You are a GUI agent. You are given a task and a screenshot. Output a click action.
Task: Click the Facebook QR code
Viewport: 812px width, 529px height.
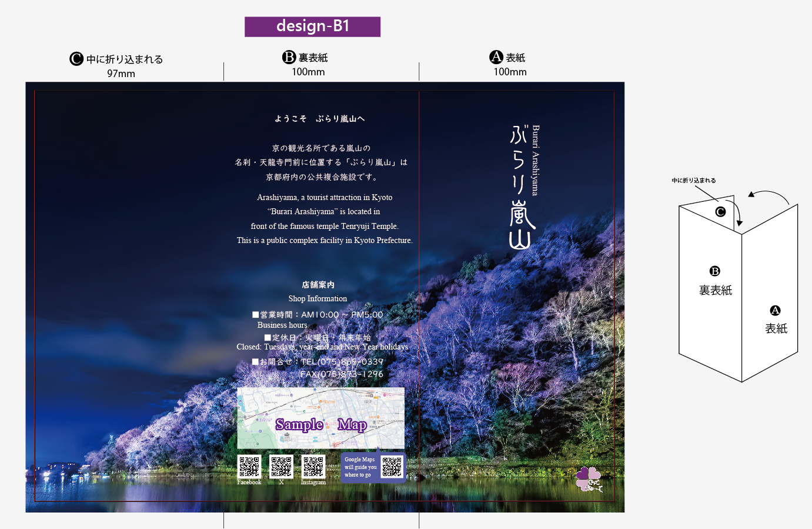[249, 467]
